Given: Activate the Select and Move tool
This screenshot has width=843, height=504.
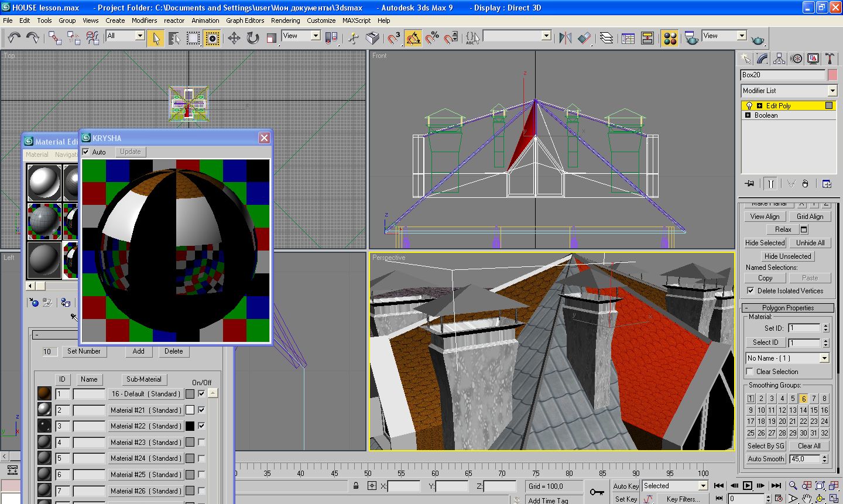Looking at the screenshot, I should [234, 38].
